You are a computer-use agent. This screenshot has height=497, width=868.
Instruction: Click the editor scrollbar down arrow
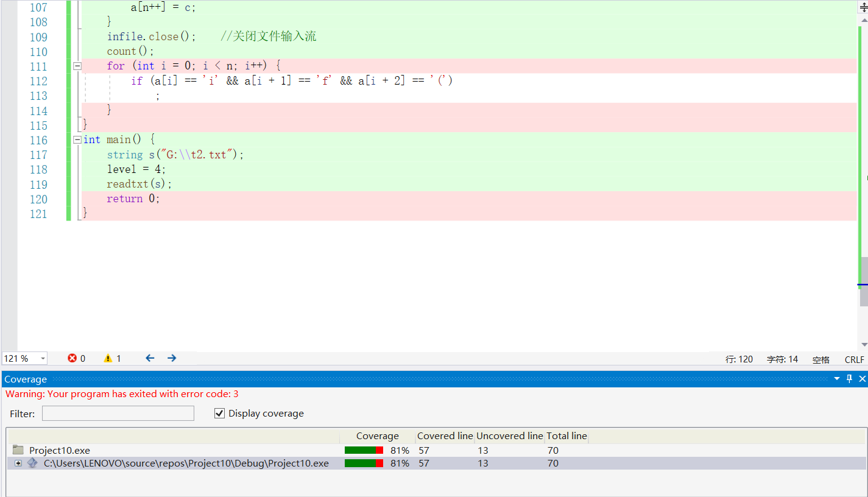[x=864, y=345]
